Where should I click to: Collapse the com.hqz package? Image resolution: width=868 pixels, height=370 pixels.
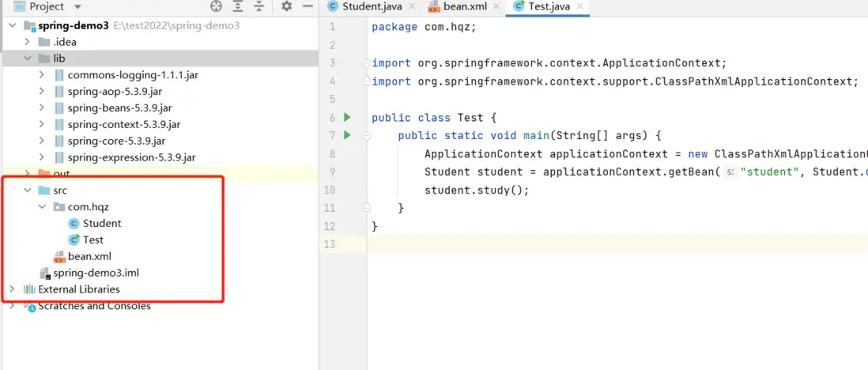pos(42,206)
